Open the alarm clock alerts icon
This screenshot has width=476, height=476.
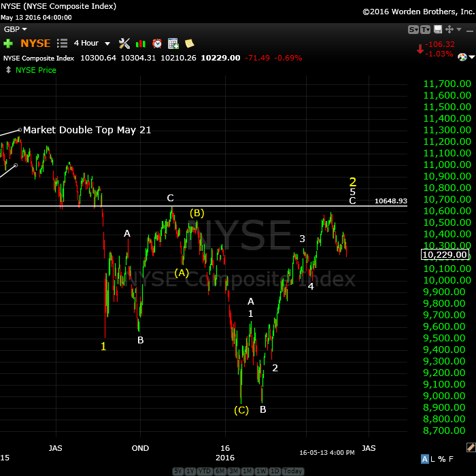[x=157, y=44]
